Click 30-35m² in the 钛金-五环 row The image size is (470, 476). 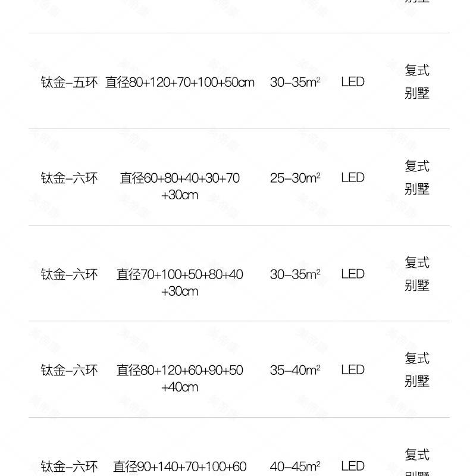[x=295, y=82]
